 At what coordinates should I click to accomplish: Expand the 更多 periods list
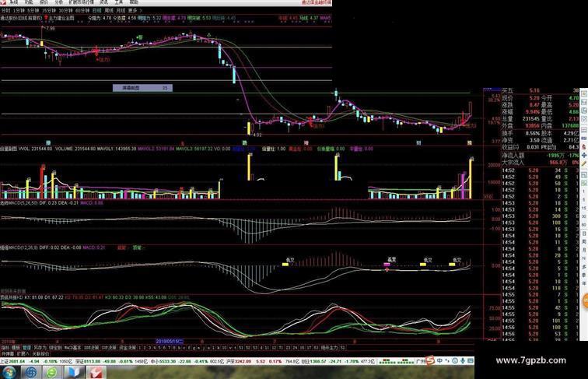tap(135, 11)
